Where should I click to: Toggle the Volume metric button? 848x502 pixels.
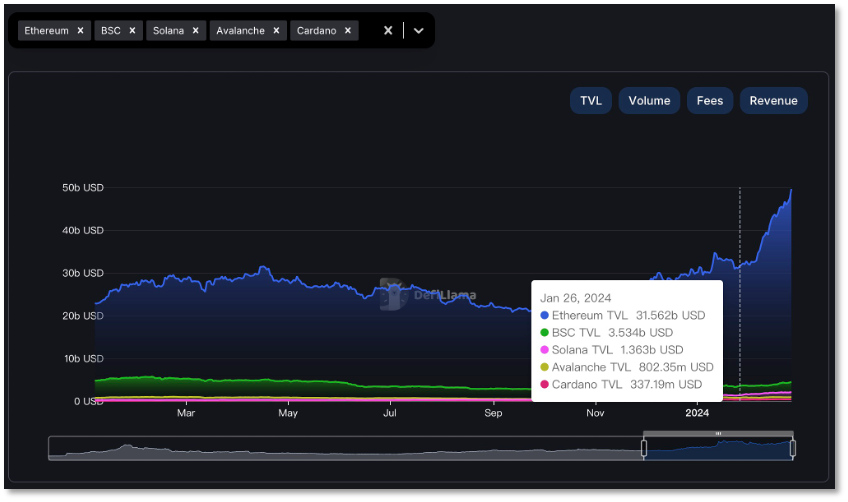[x=649, y=100]
